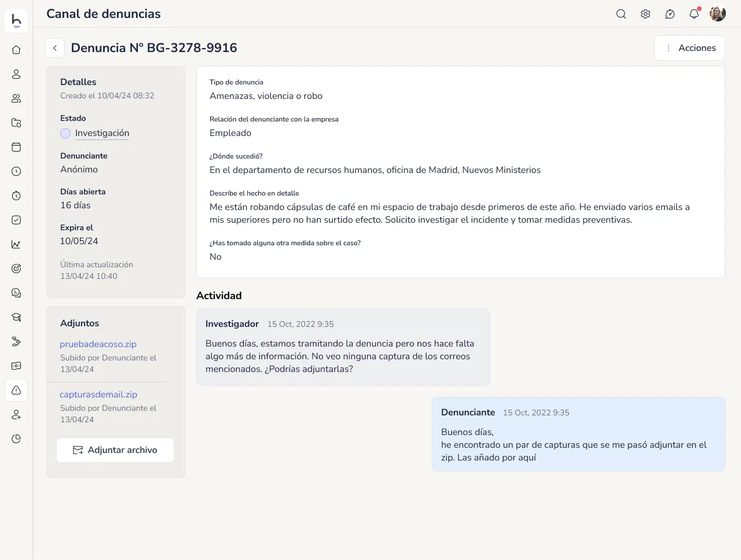
Task: Open the user avatar menu
Action: (718, 14)
